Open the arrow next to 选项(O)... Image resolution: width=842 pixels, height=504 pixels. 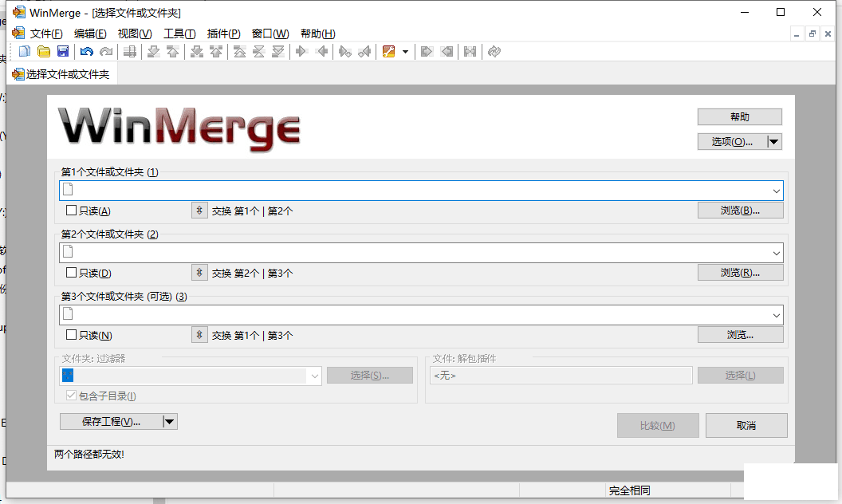[773, 142]
